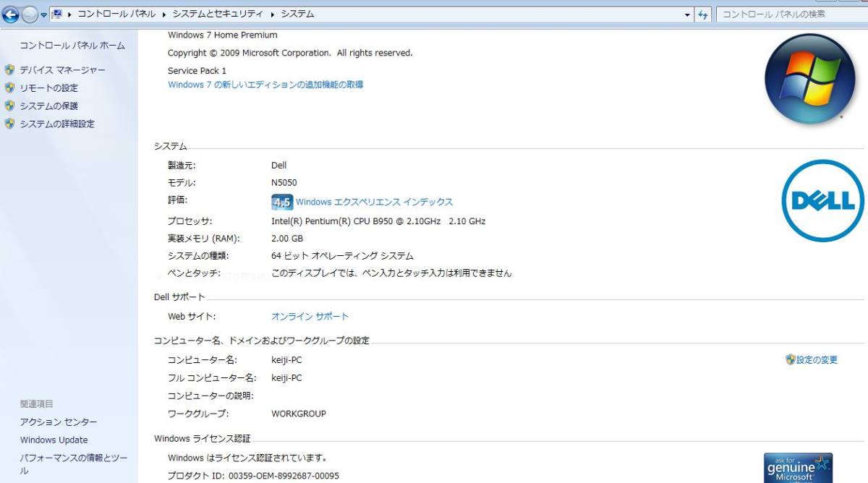Image resolution: width=868 pixels, height=483 pixels.
Task: Click WORKGROUP value
Action: pos(299,414)
